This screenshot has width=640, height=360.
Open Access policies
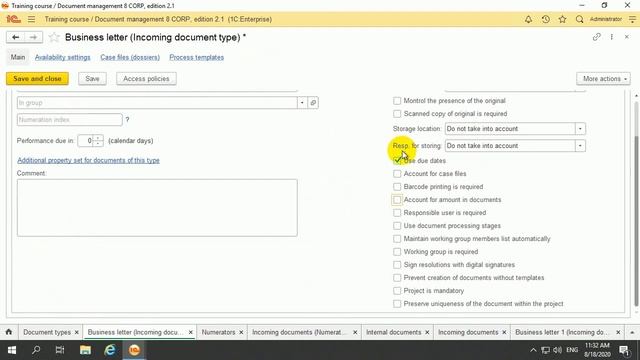tap(146, 79)
